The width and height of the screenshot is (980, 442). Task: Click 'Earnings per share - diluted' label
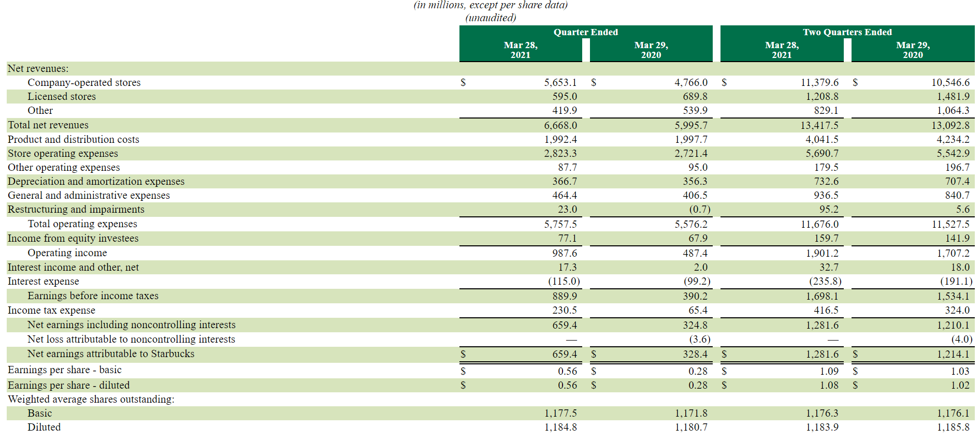point(69,385)
